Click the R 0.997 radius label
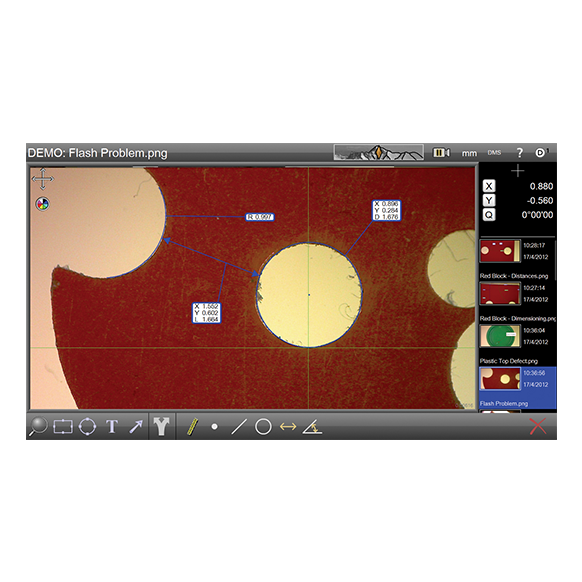This screenshot has width=582, height=582. click(260, 217)
